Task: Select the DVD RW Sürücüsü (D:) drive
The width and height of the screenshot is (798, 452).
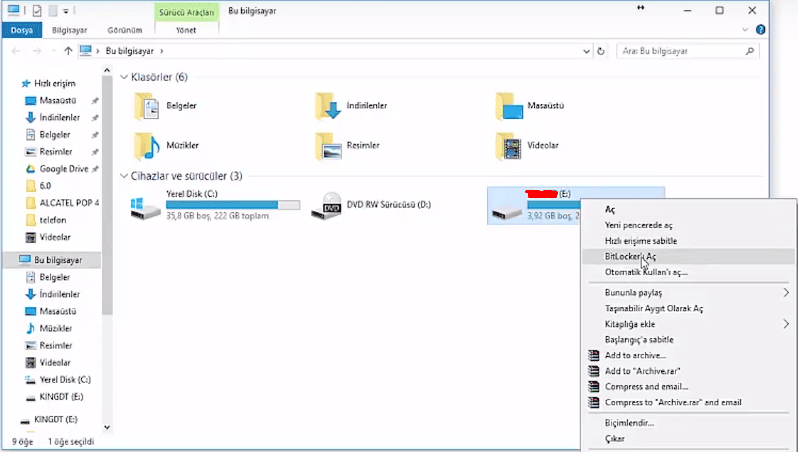Action: coord(328,206)
